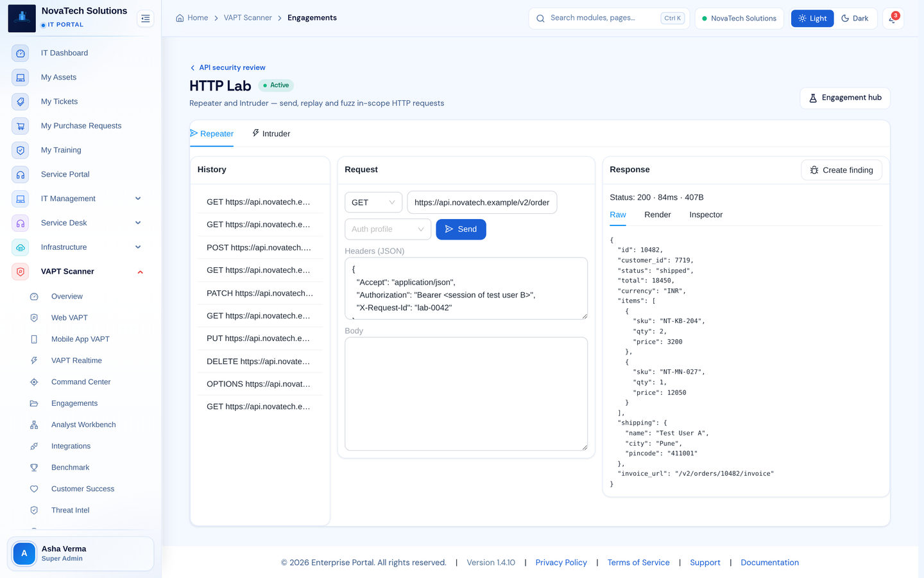Screen dimensions: 924x578
Task: Click the IT Dashboard gauge icon
Action: point(21,53)
